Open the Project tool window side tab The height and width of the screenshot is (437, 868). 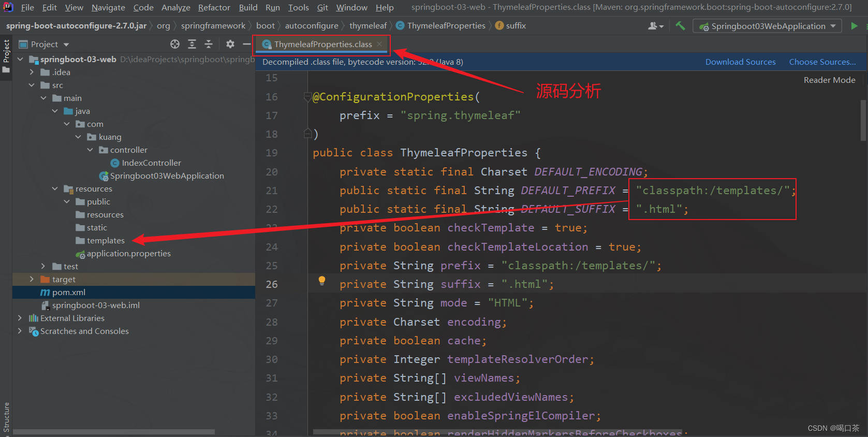6,56
